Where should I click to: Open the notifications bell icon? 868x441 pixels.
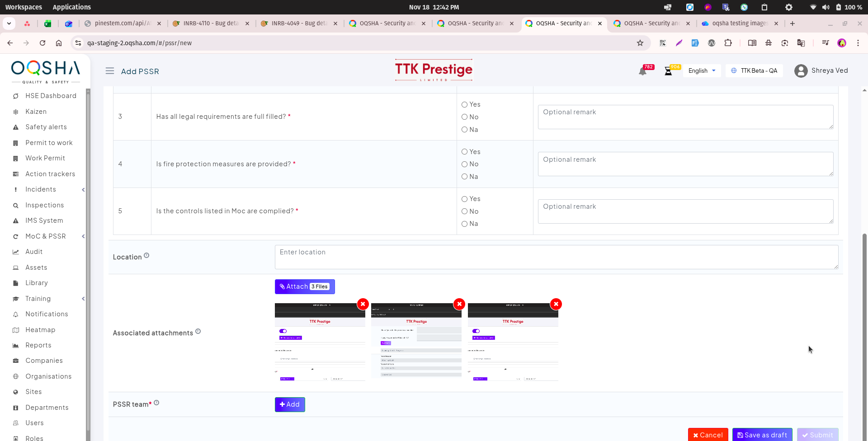(642, 71)
